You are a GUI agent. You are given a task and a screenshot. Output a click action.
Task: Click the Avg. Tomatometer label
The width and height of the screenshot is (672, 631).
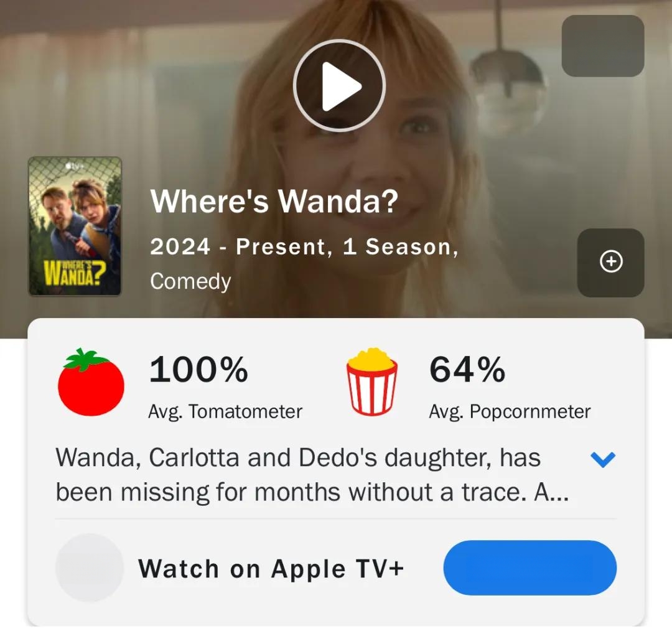[225, 412]
